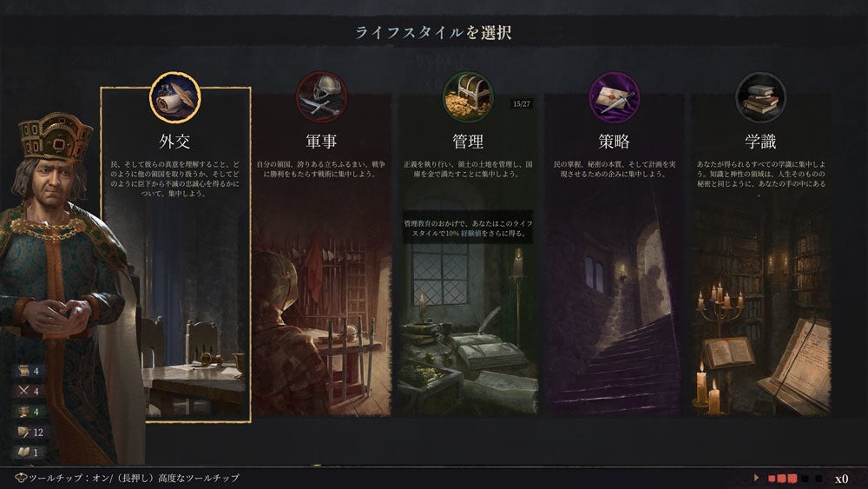Viewport: 868px width, 489px height.
Task: Pick the 学識 stacked books icon
Action: 760,97
